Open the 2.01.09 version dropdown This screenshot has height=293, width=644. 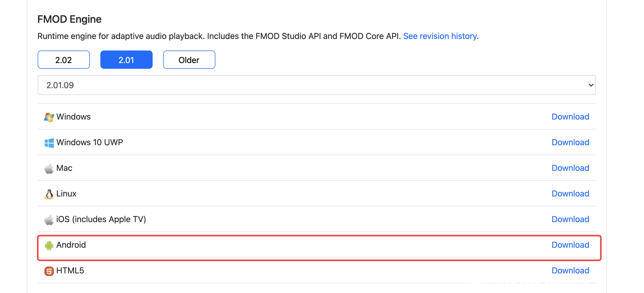point(316,85)
